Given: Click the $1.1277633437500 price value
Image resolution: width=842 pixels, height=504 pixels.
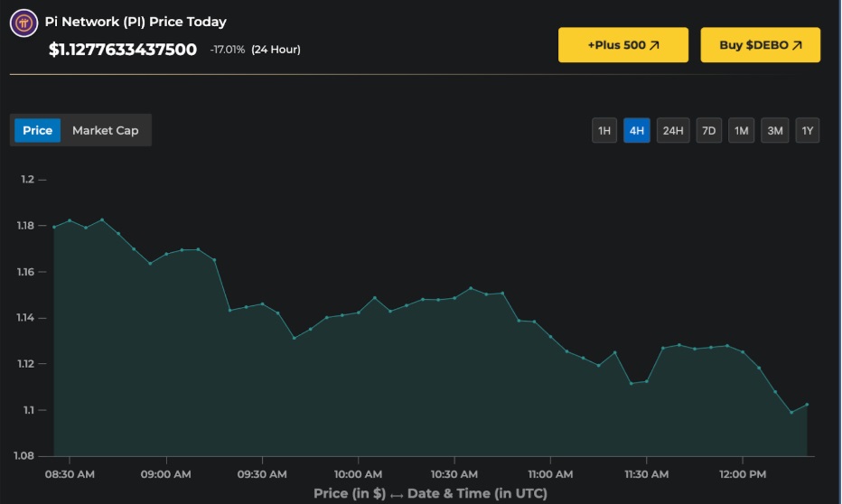Looking at the screenshot, I should [123, 50].
